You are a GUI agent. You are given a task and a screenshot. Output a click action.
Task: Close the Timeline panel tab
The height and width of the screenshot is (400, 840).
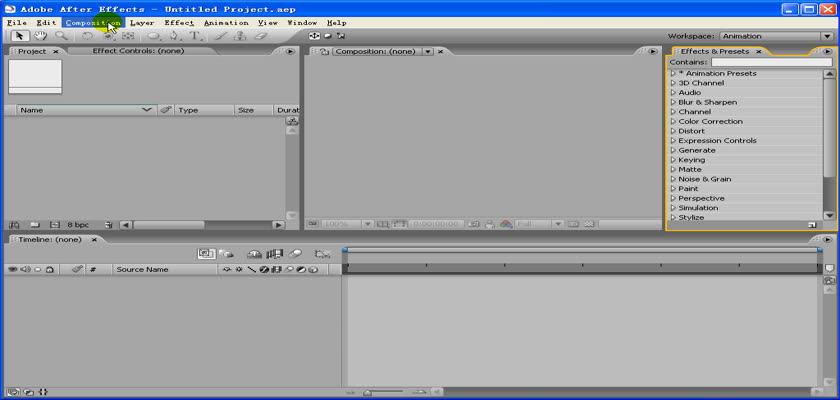point(94,240)
